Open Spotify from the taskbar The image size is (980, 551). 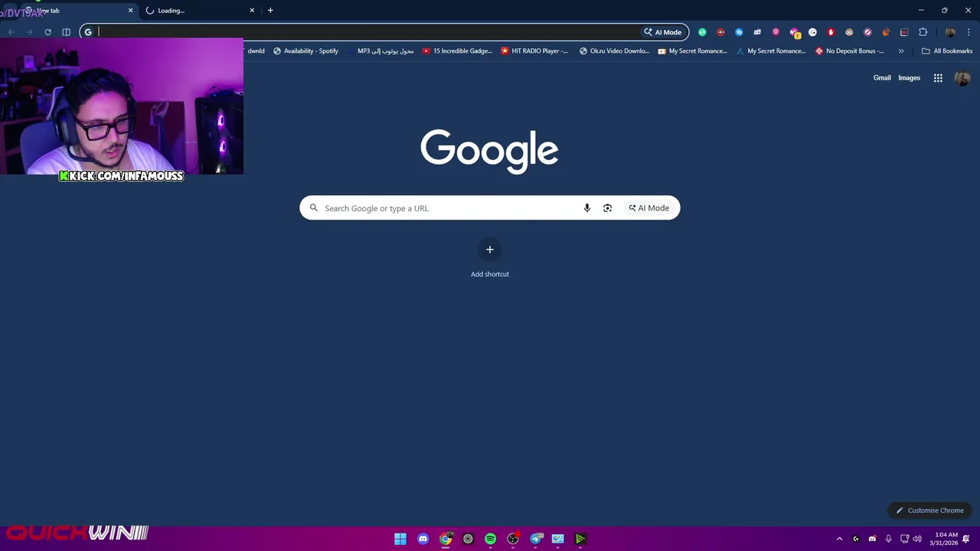coord(491,539)
